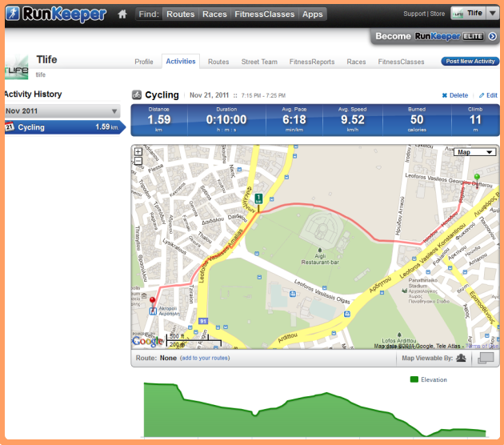Open the Tlife account dropdown arrow
The image size is (504, 445).
492,14
